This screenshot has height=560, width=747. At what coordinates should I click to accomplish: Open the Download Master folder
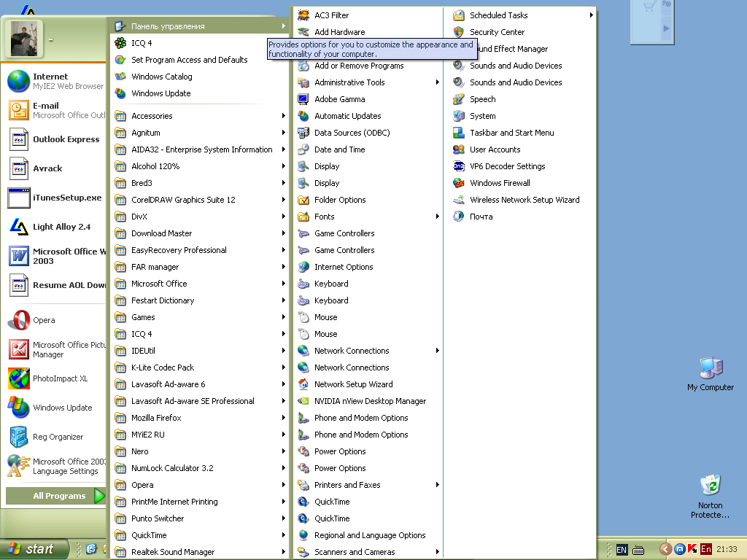click(200, 233)
